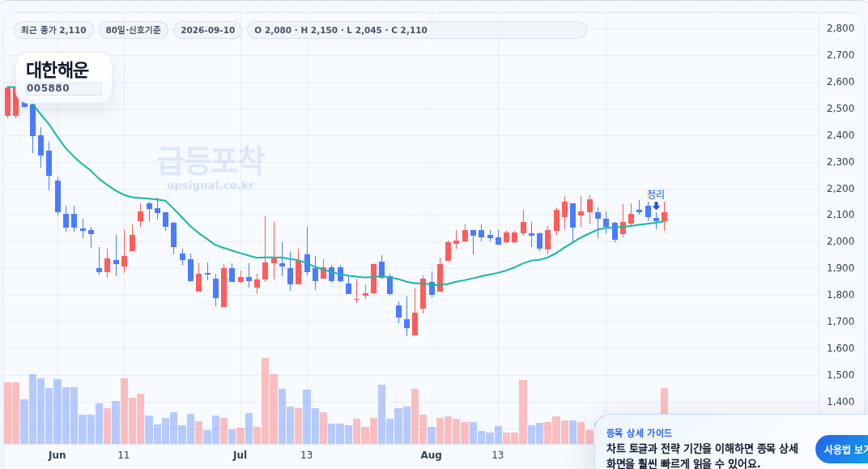Select the 80일·신호기준 period pill
The height and width of the screenshot is (469, 868).
tap(134, 30)
